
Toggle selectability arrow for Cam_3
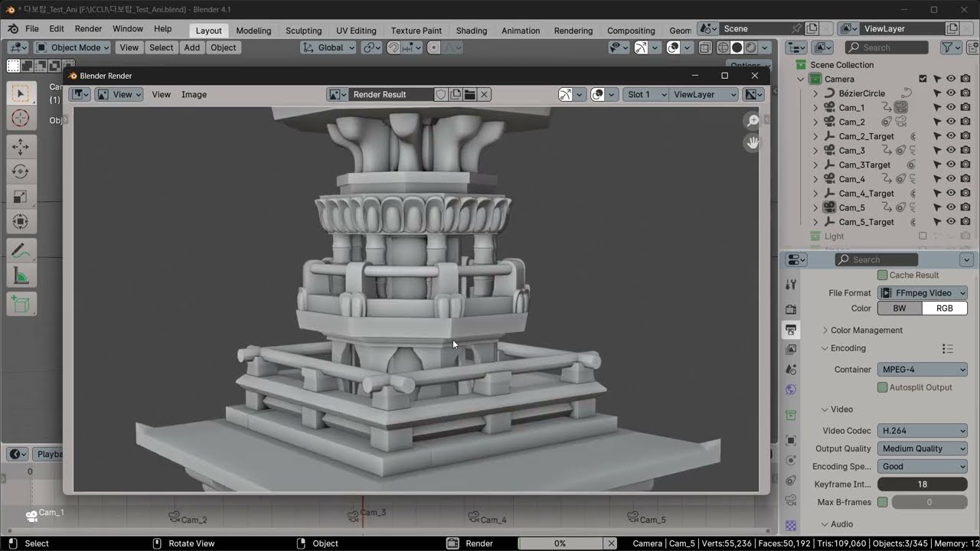[x=936, y=150]
